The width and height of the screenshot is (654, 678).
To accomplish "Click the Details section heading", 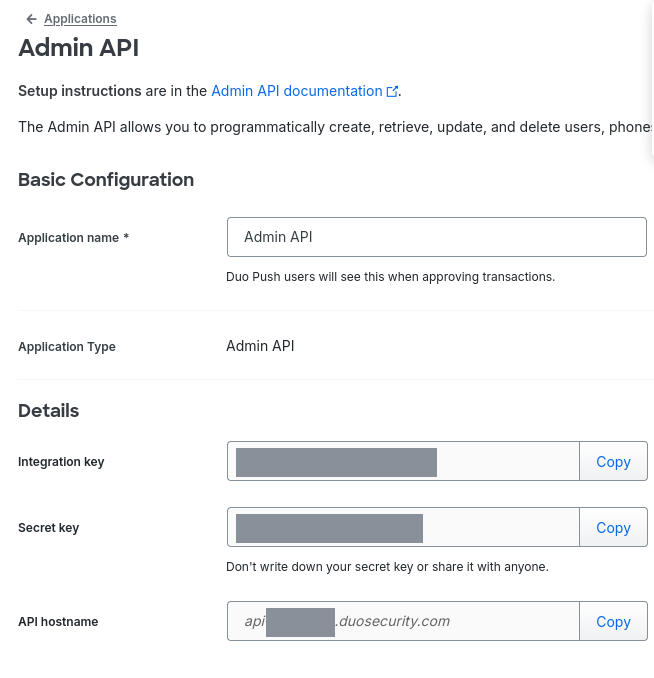I will [x=48, y=411].
